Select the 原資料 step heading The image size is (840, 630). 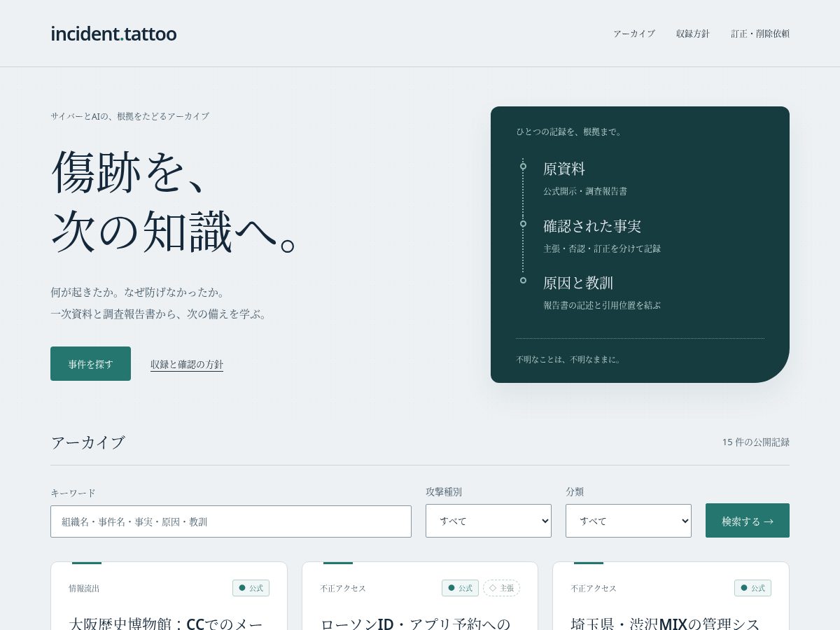coord(564,169)
